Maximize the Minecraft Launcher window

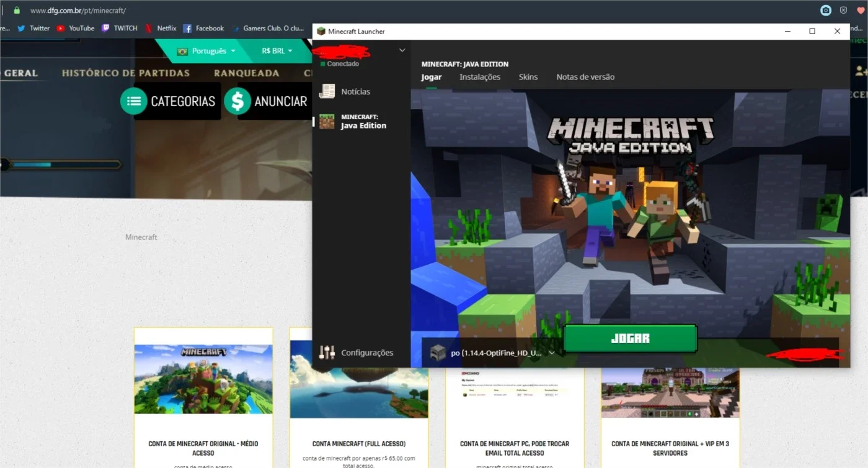click(812, 31)
